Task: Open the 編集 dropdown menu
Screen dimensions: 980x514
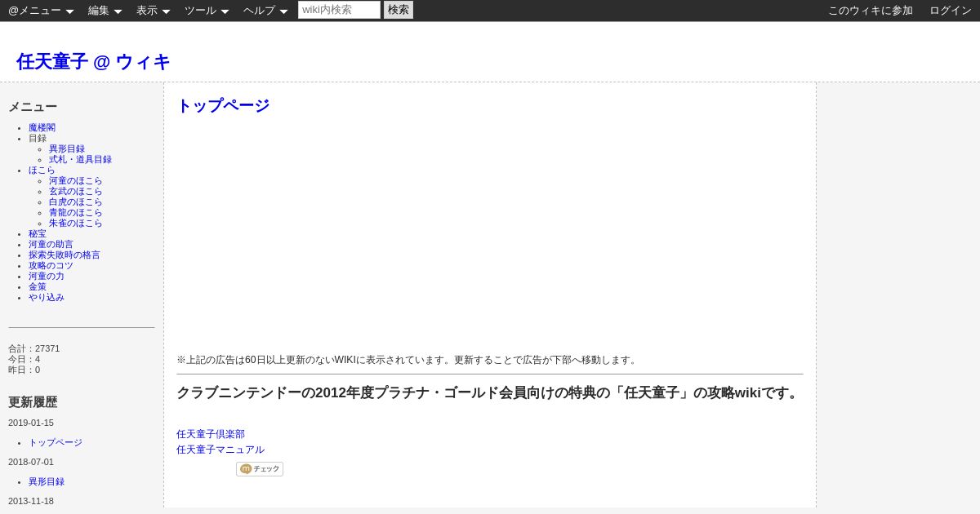Action: (105, 11)
